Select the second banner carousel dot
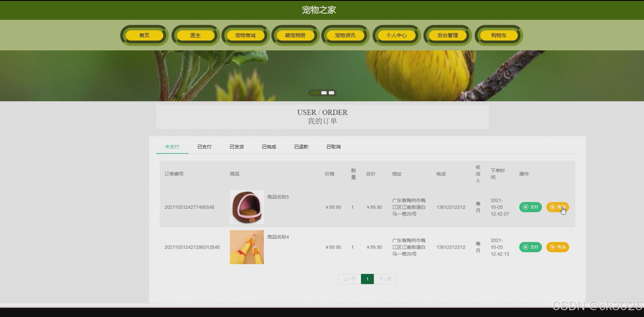This screenshot has width=644, height=317. point(324,93)
